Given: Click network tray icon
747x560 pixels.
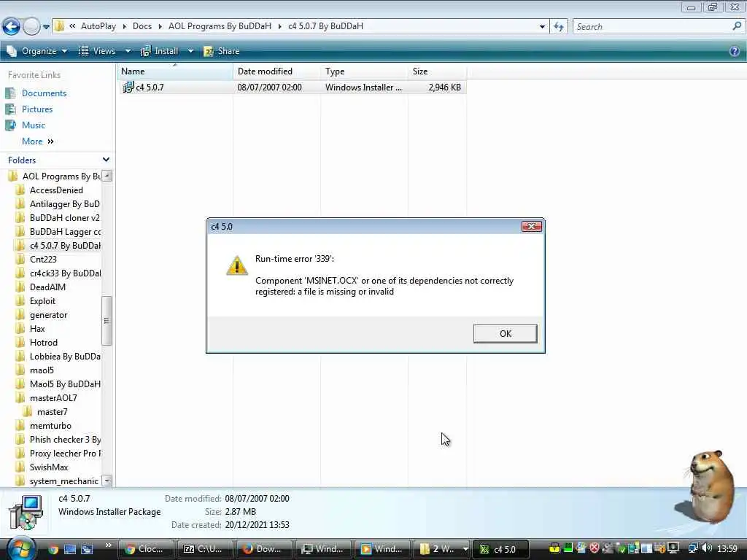Looking at the screenshot, I should tap(693, 548).
